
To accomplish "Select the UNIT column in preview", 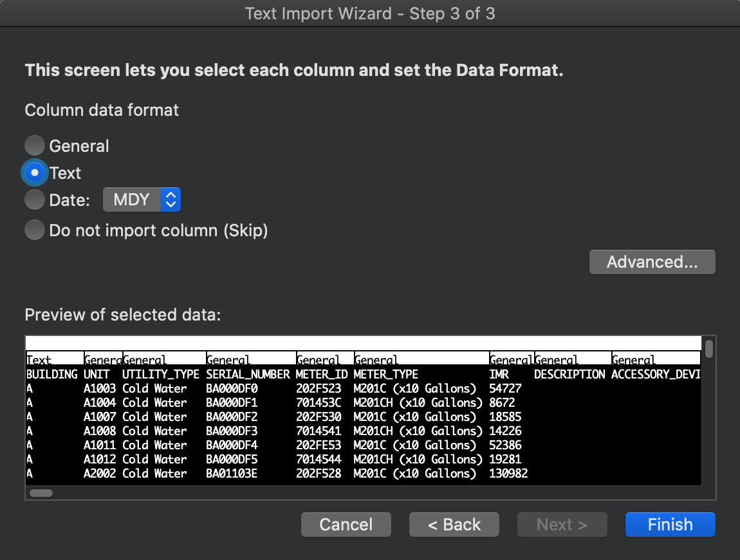I will 97,375.
